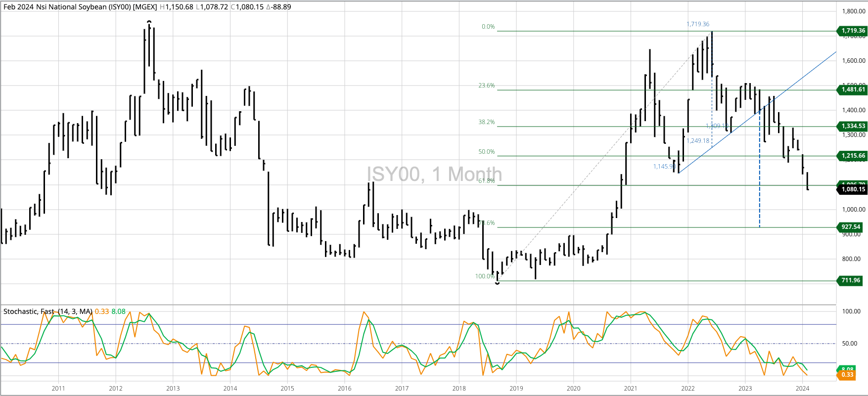Click the Feb 2024 Nsi National Soybean title
Viewport: 868px width, 396px height.
click(x=80, y=7)
